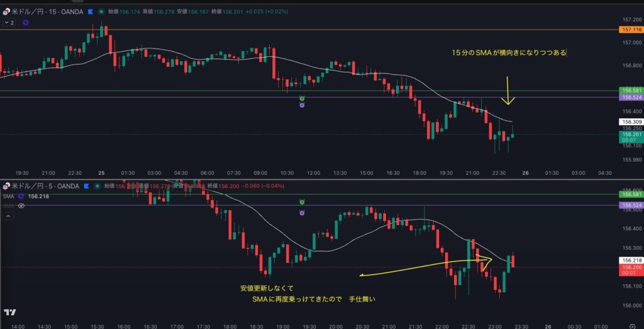The height and width of the screenshot is (329, 644).
Task: Click the green alert clock icon in lower chart
Action: tap(302, 202)
